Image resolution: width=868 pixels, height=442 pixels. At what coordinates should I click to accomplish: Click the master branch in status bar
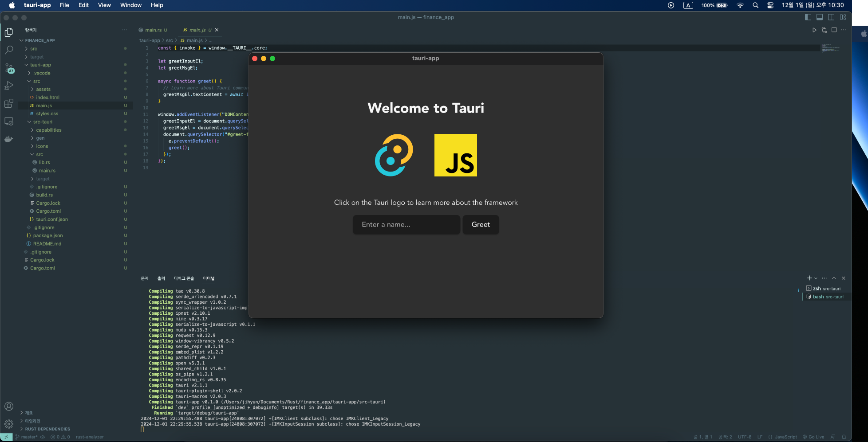[x=27, y=437]
